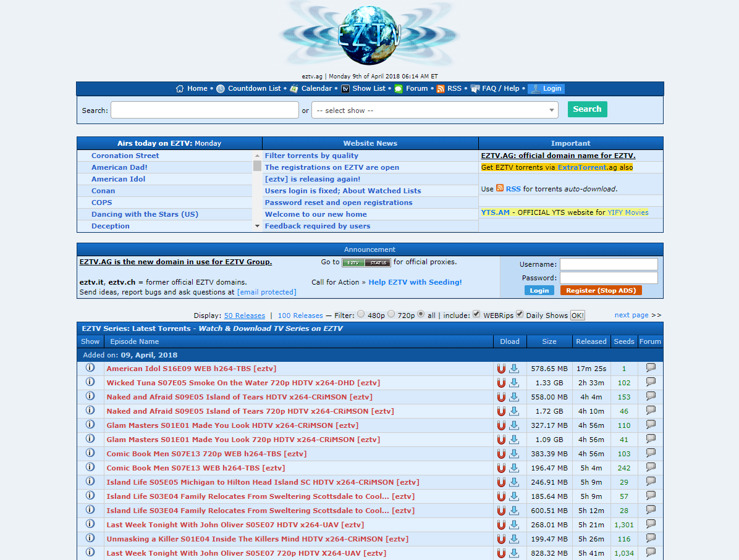Focus the Username input field
Image resolution: width=739 pixels, height=560 pixels.
click(x=609, y=264)
